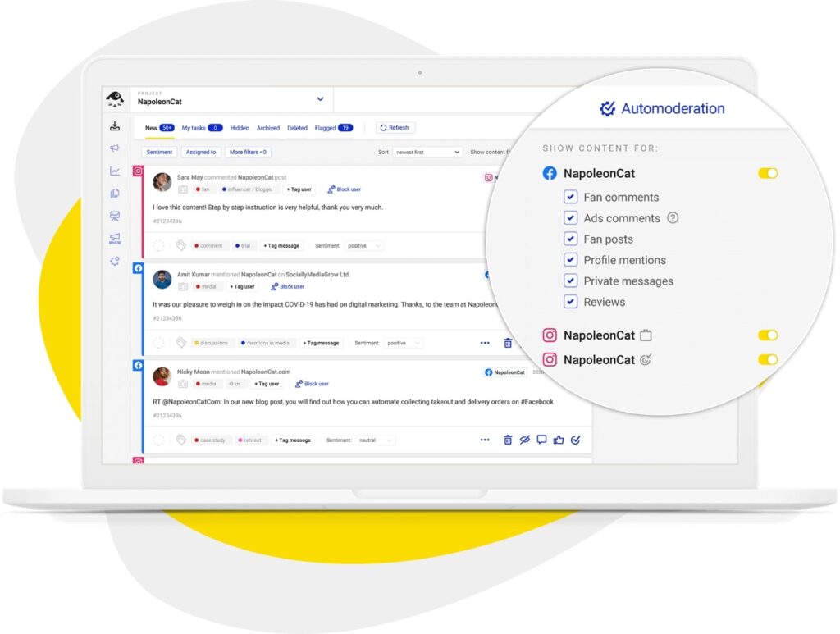Open the gear Settings sidebar icon

(115, 261)
